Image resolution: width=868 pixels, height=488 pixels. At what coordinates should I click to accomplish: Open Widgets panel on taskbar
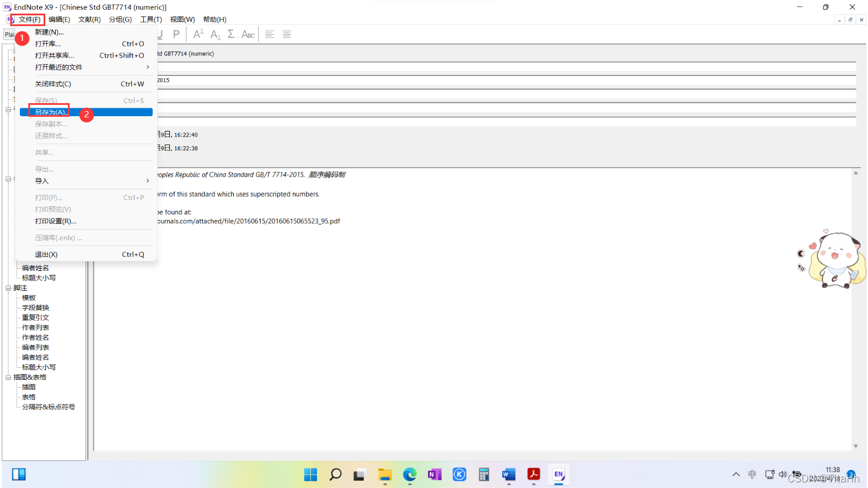(19, 474)
